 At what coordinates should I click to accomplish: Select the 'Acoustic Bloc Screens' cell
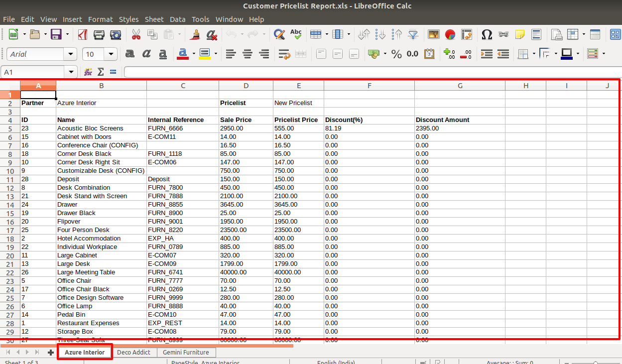pyautogui.click(x=102, y=128)
